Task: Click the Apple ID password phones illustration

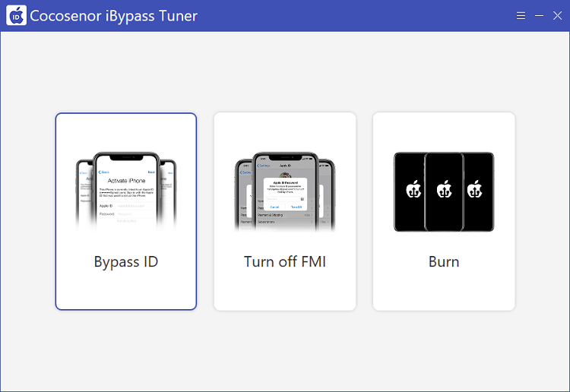Action: click(x=285, y=192)
